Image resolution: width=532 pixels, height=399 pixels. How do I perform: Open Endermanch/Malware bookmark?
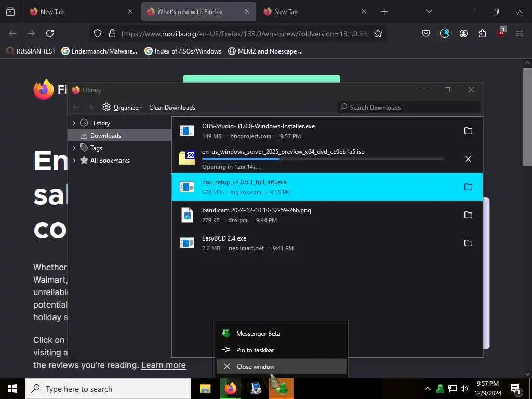pyautogui.click(x=99, y=51)
